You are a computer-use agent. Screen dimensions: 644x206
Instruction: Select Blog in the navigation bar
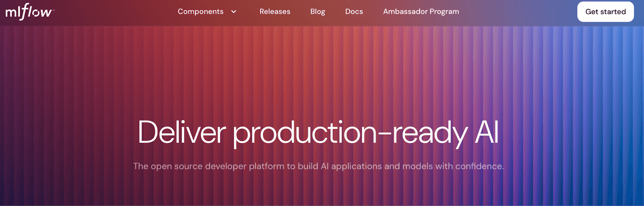(x=318, y=12)
